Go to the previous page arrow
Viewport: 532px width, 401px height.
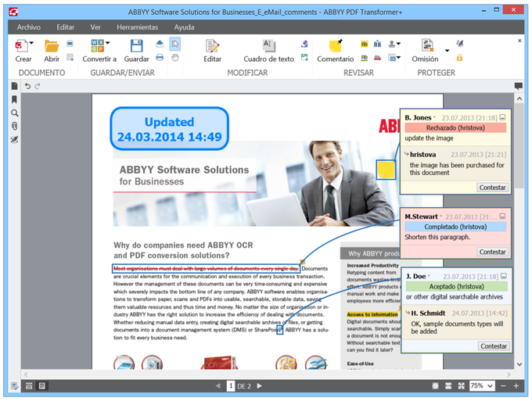point(218,385)
